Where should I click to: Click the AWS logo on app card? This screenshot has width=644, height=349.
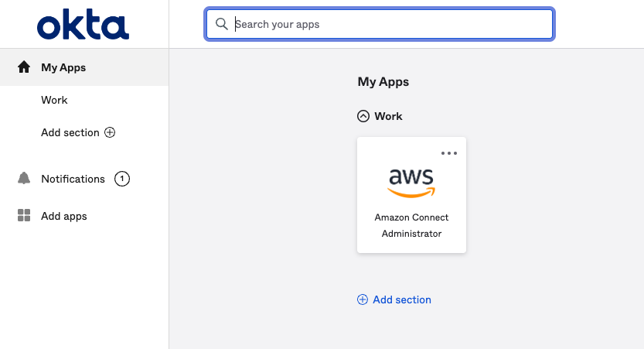411,182
